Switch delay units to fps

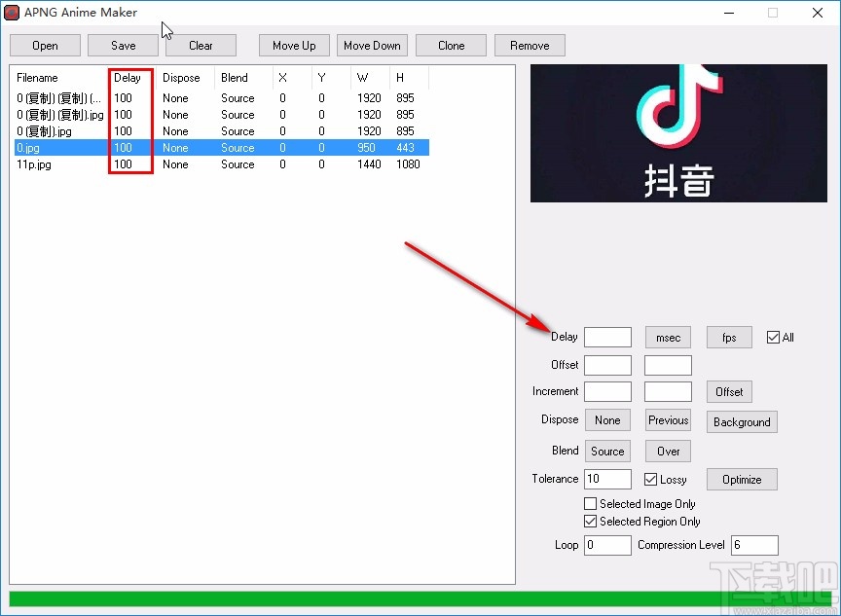pyautogui.click(x=729, y=337)
